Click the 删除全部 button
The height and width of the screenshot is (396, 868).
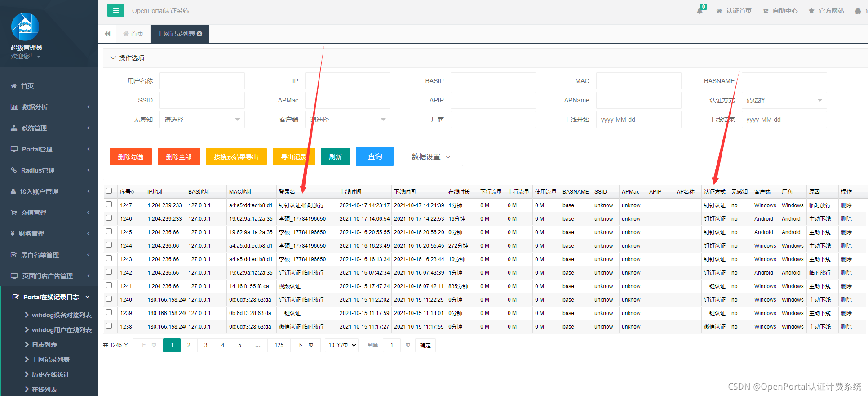click(x=179, y=156)
